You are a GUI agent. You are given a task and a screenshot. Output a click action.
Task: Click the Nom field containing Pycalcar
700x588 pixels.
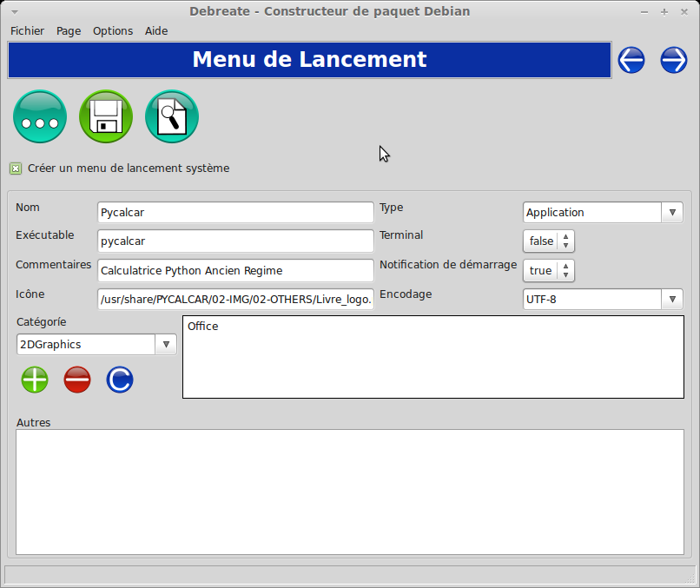tap(234, 213)
